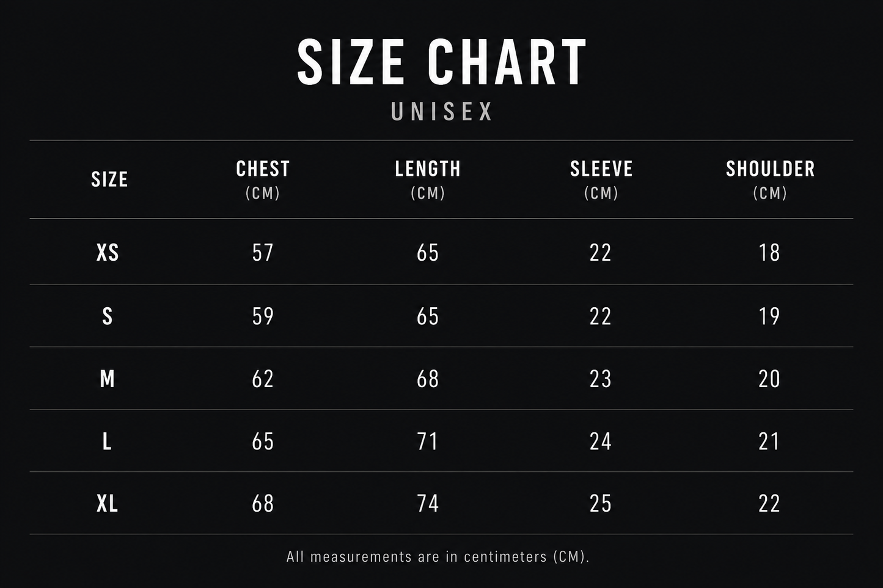Click the L length value 71

pyautogui.click(x=428, y=441)
